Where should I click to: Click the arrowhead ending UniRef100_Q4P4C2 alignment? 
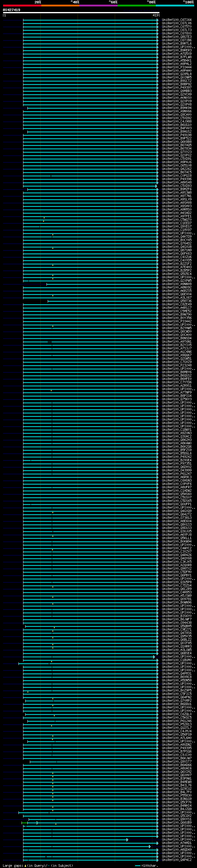point(158,860)
